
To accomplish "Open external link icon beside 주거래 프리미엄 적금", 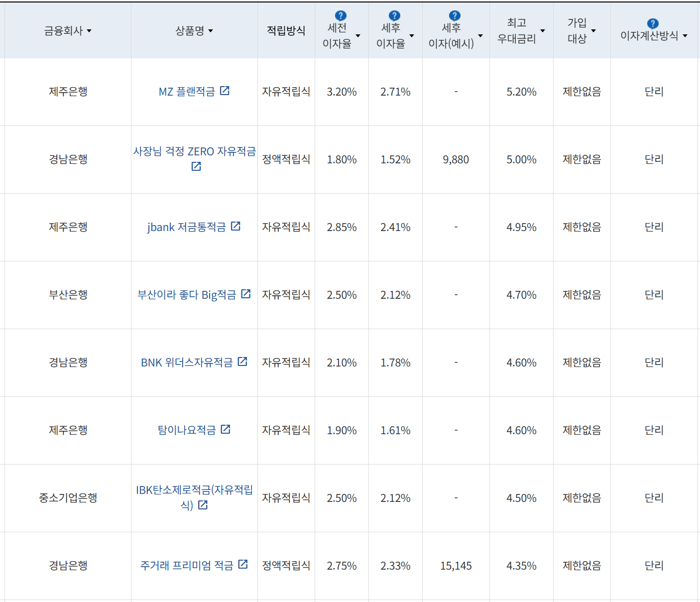I will click(x=243, y=564).
